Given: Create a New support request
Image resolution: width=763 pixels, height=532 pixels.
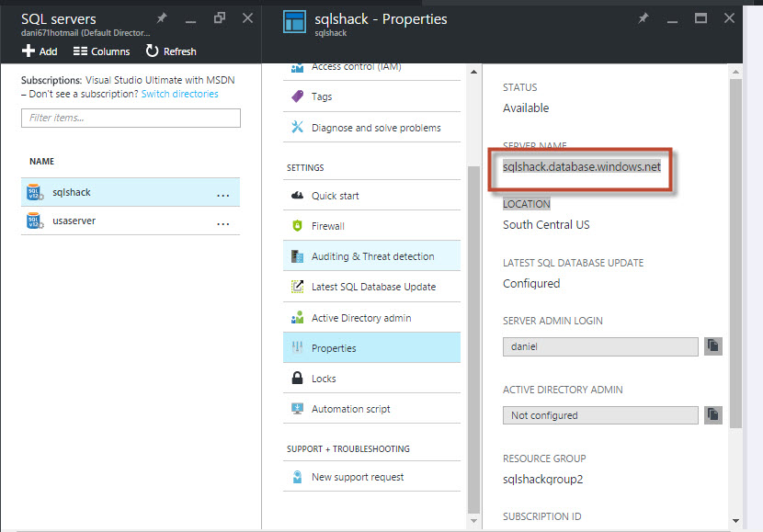Looking at the screenshot, I should pos(358,477).
